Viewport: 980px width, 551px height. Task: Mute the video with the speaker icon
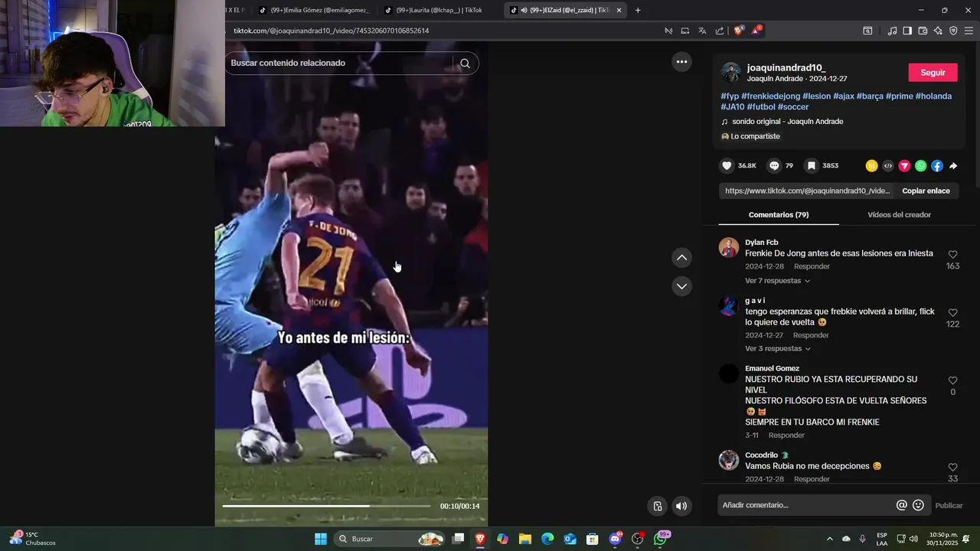(x=681, y=506)
